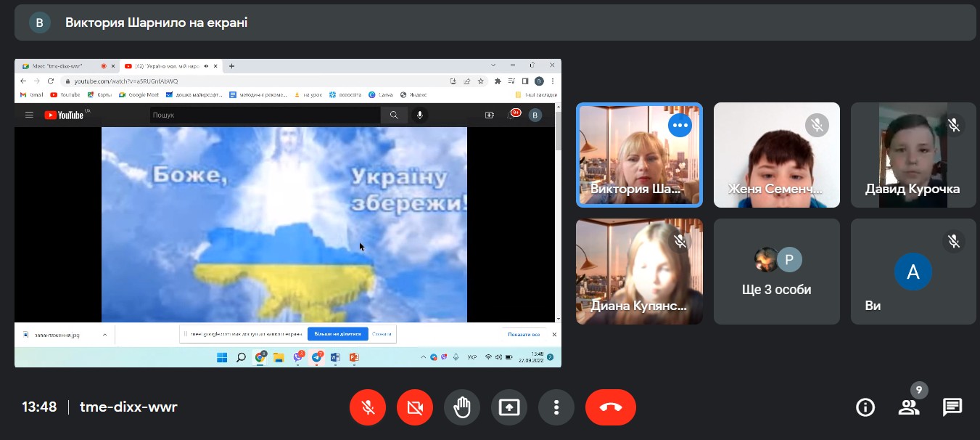Image resolution: width=980 pixels, height=440 pixels.
Task: Click 'Сховати' on the sharing bar
Action: click(x=382, y=334)
